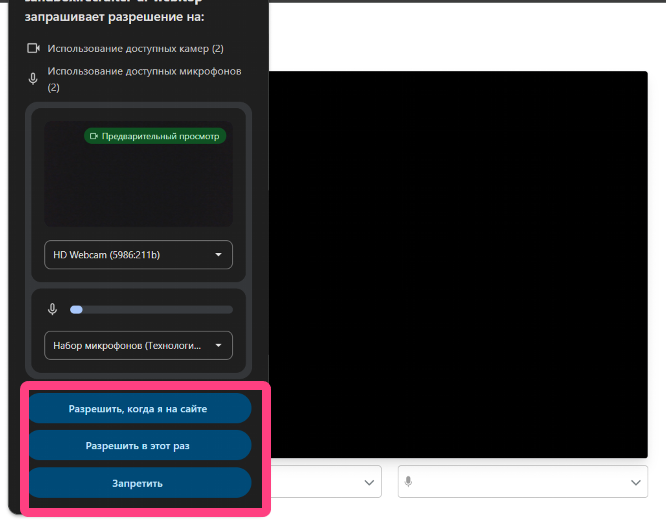
Task: Click microphone icon in page's bottom-right selector
Action: 408,482
